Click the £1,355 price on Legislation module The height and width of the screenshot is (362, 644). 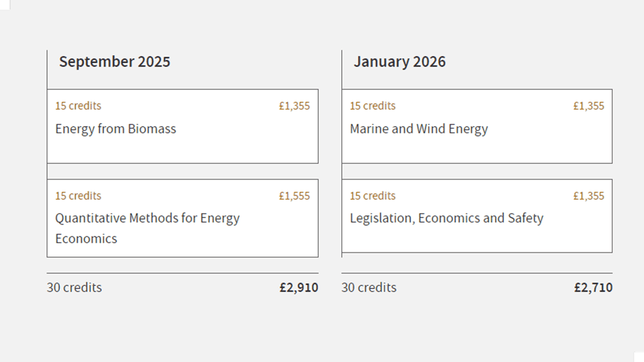[x=588, y=196]
